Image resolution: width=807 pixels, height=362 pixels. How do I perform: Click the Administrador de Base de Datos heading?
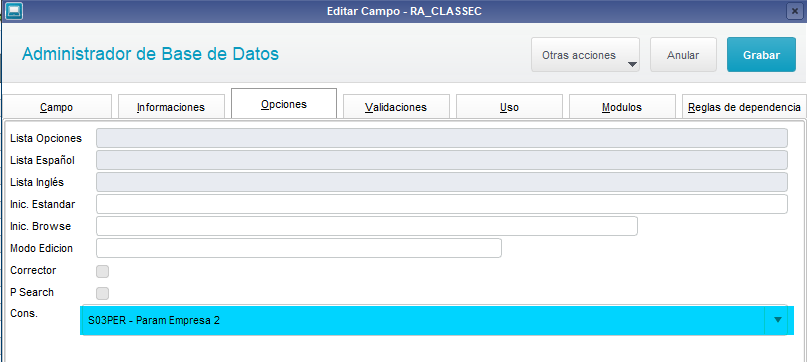tap(150, 54)
